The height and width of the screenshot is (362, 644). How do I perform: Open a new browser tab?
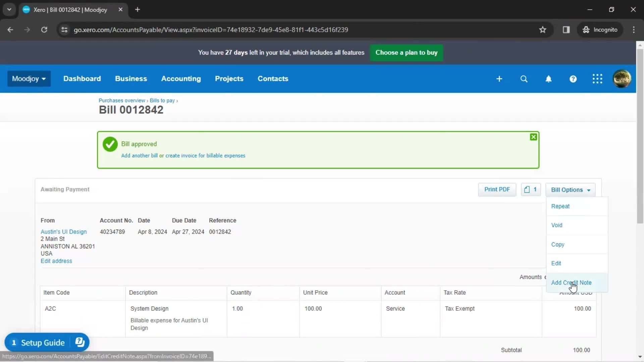(x=138, y=9)
